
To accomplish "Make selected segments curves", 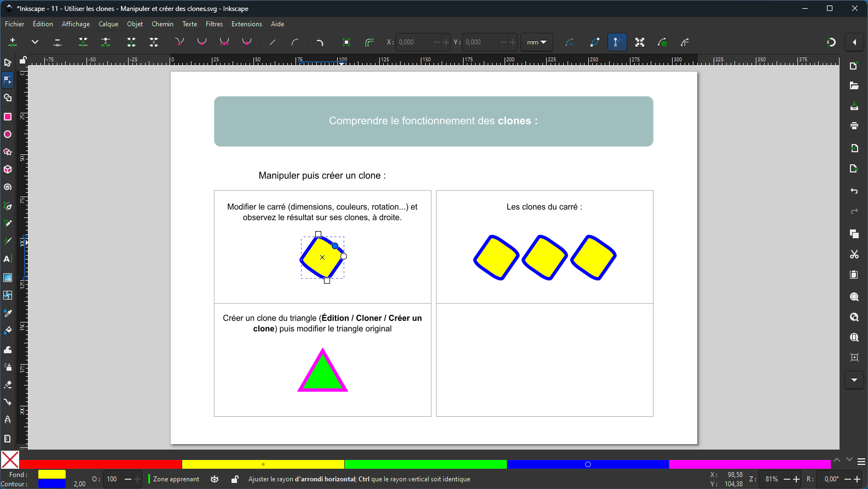I will 295,42.
